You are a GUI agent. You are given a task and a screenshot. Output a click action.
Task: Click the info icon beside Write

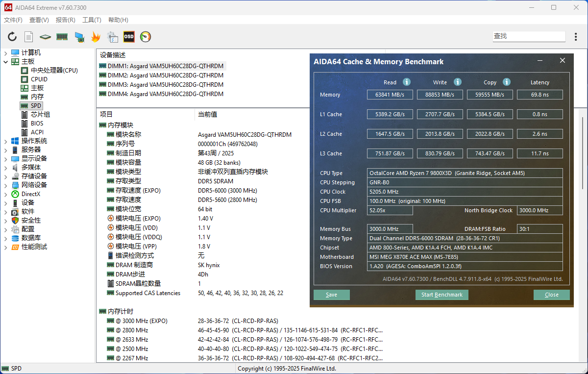point(457,82)
